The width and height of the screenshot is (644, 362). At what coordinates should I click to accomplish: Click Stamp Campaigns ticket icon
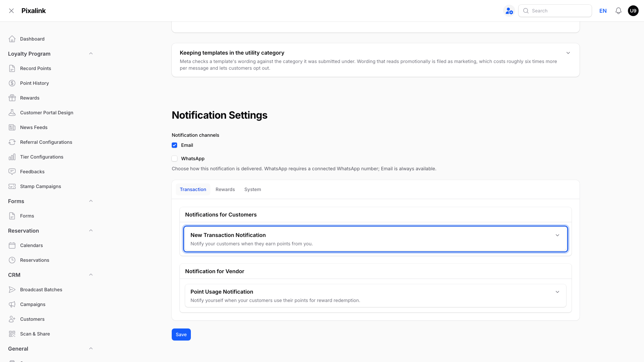pos(12,186)
